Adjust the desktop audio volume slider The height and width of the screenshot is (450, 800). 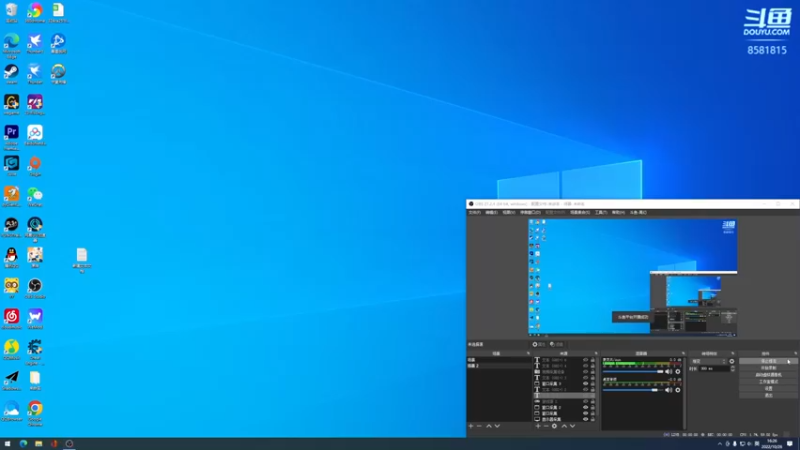[633, 390]
